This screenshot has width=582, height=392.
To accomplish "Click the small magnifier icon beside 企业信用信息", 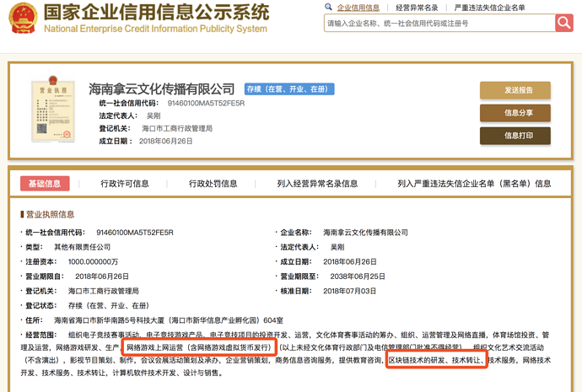I will 328,7.
